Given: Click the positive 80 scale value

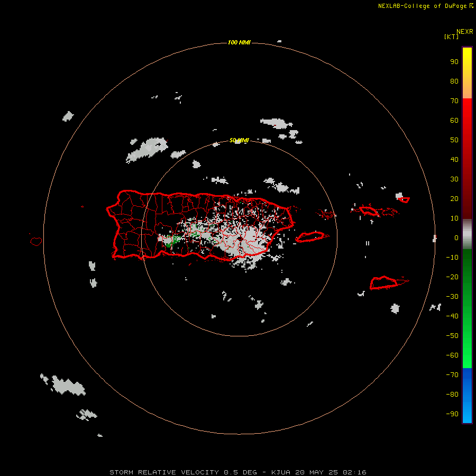Looking at the screenshot, I should [454, 81].
